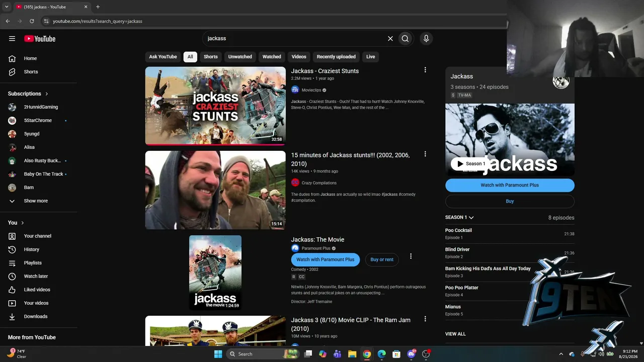Clear the search box with the X
Viewport: 644px width, 362px height.
pos(390,39)
